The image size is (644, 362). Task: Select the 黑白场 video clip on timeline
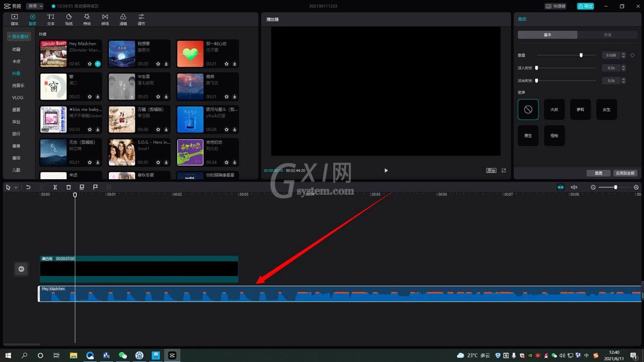click(x=139, y=269)
